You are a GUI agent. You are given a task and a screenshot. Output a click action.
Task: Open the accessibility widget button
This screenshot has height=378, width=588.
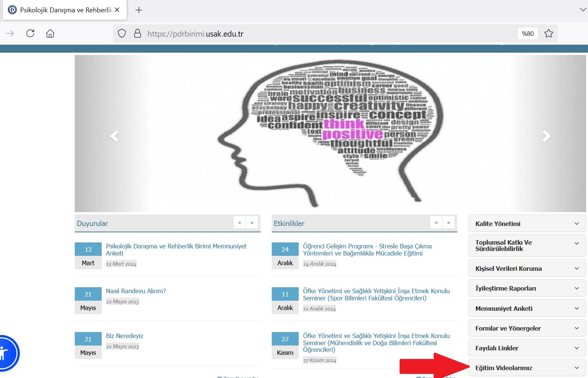click(4, 353)
